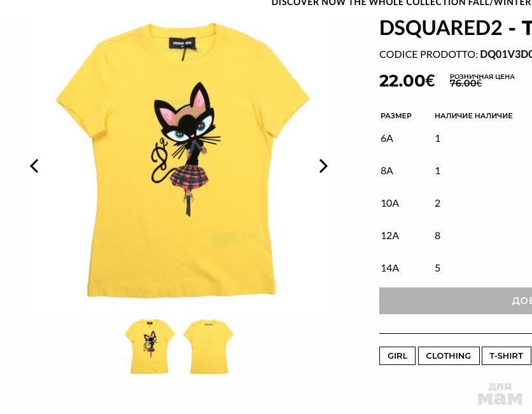Click the product code DQ01V3D0

(505, 54)
